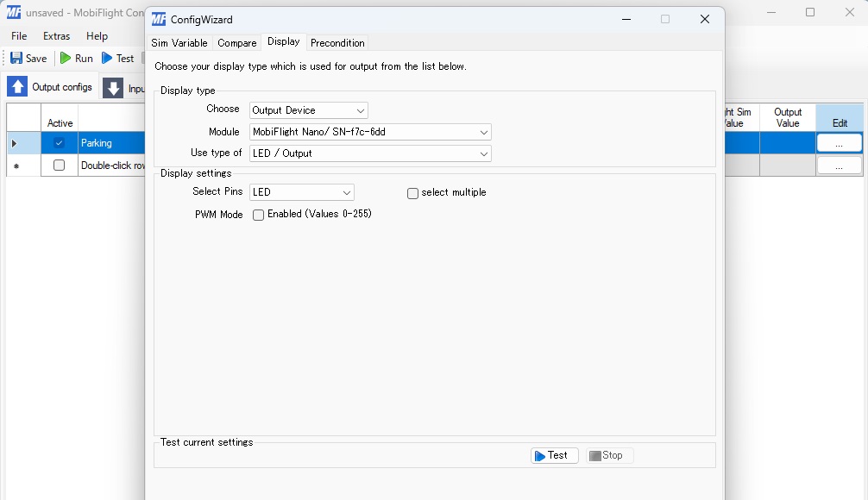Image resolution: width=868 pixels, height=500 pixels.
Task: Click the Double-click row placeholder cell
Action: (111, 166)
